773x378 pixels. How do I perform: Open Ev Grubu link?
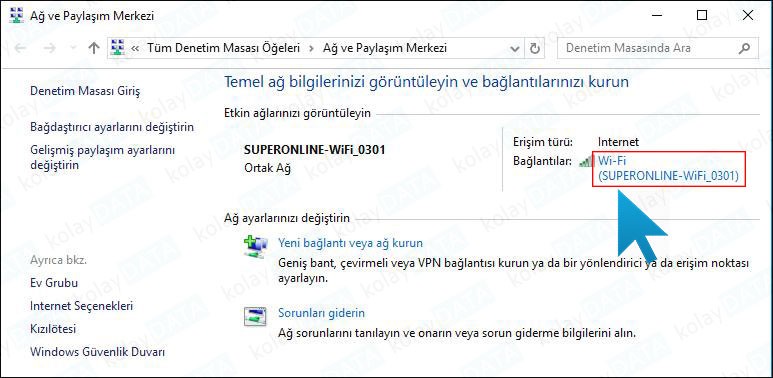click(x=54, y=283)
